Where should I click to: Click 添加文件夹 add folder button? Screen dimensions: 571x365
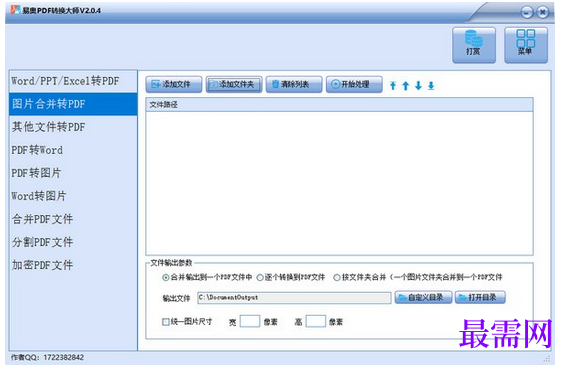tap(234, 84)
